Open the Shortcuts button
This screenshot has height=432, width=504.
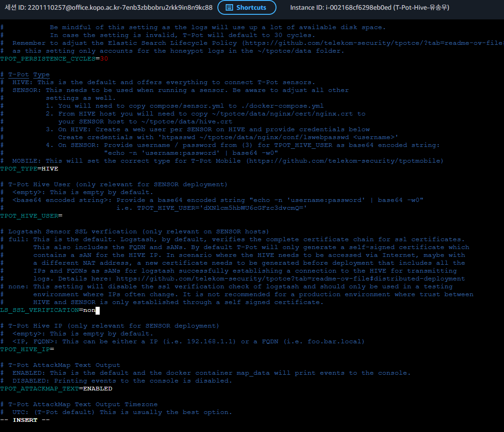coord(246,7)
